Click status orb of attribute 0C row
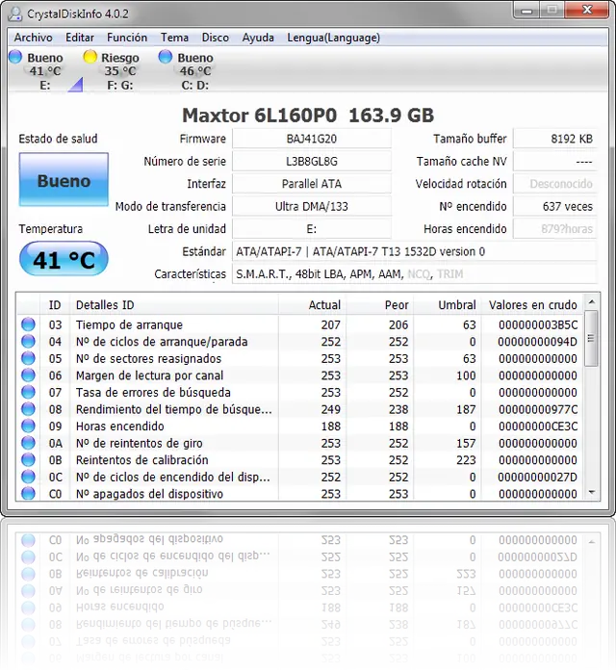This screenshot has height=672, width=616. pyautogui.click(x=28, y=477)
